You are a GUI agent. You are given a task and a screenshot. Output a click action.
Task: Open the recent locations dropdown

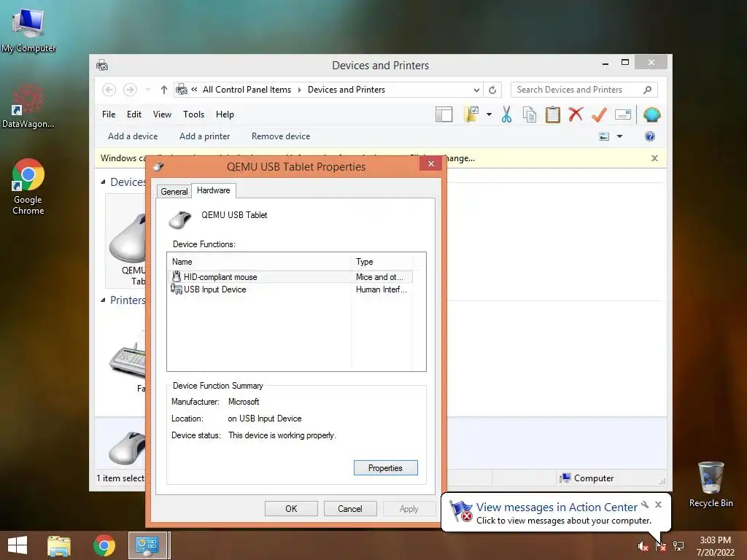[147, 90]
